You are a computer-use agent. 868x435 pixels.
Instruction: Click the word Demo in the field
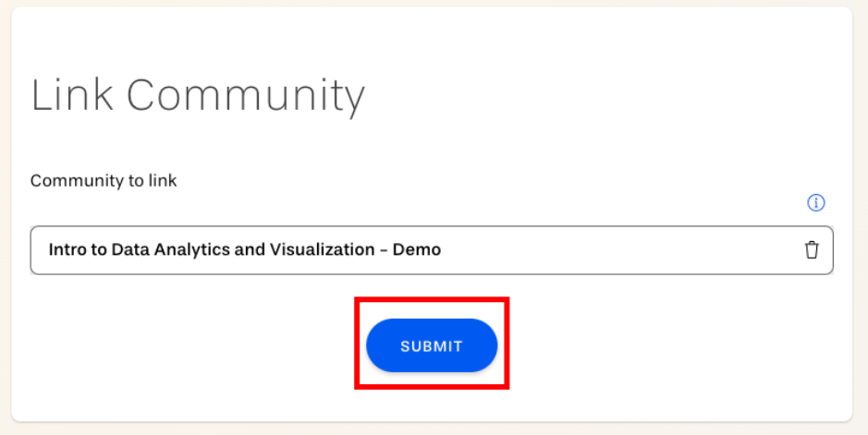pos(417,250)
